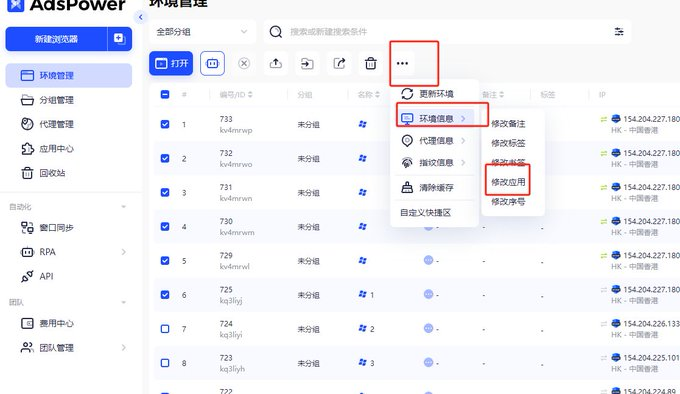
Task: Open 环境管理 in the sidebar
Action: 69,75
